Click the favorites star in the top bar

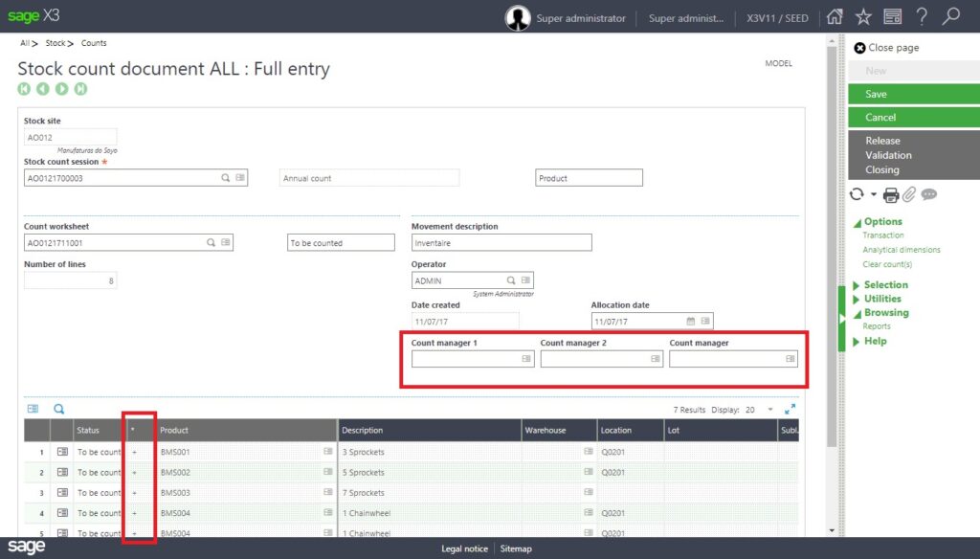pos(862,16)
